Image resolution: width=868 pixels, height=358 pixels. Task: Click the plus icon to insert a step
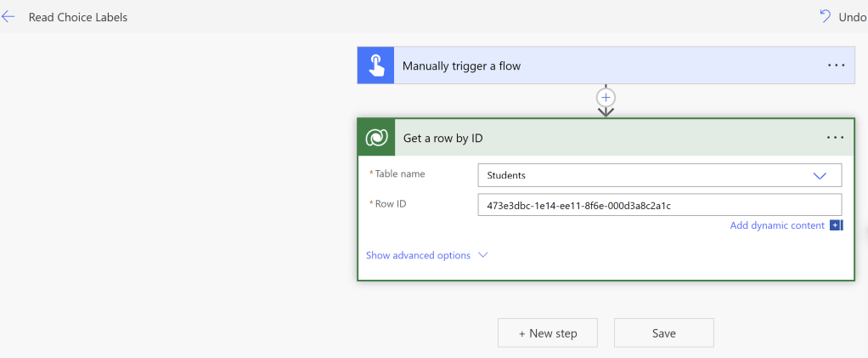tap(606, 98)
